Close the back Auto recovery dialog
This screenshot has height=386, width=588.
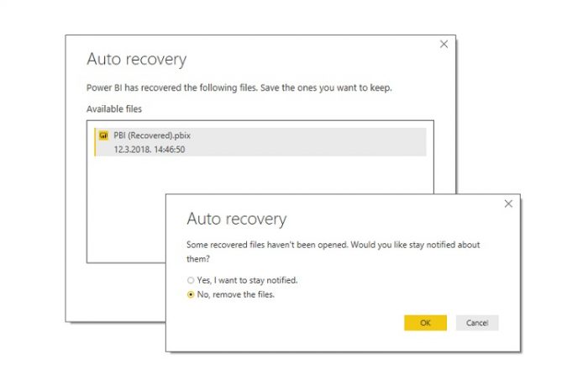pyautogui.click(x=444, y=45)
